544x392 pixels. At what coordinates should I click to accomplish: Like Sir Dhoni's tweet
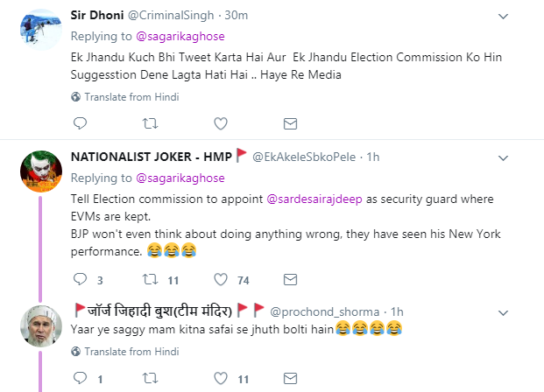(221, 123)
